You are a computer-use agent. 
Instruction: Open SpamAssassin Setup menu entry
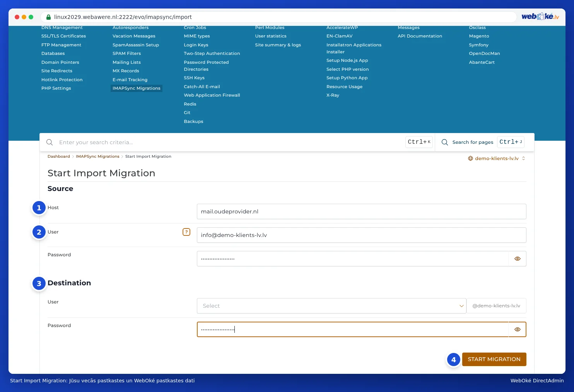pyautogui.click(x=136, y=45)
